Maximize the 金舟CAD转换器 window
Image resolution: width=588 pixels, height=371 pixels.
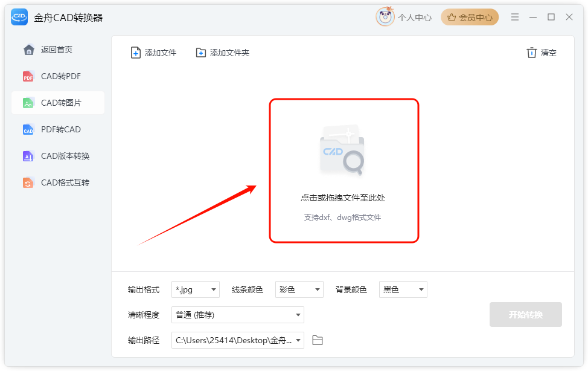[x=551, y=17]
